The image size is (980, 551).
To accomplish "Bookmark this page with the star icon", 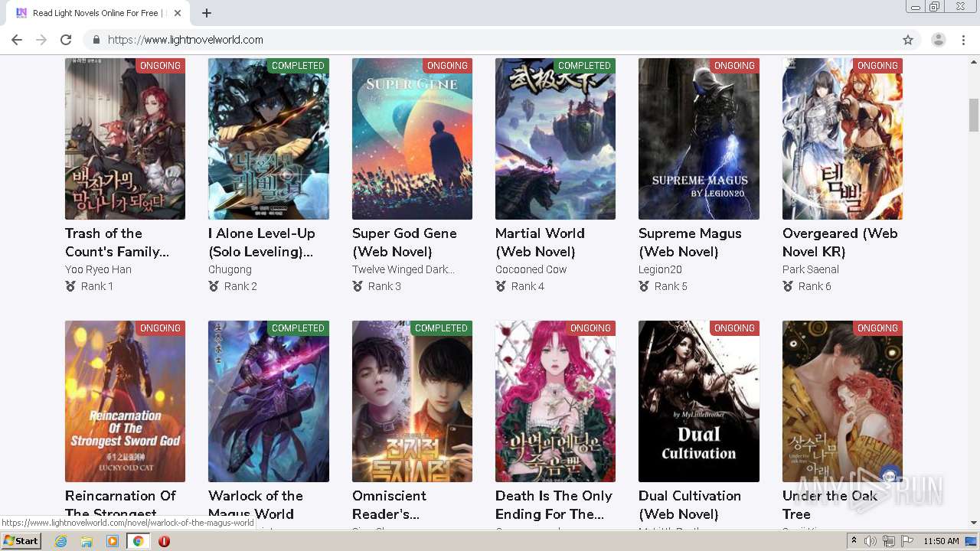I will [908, 40].
